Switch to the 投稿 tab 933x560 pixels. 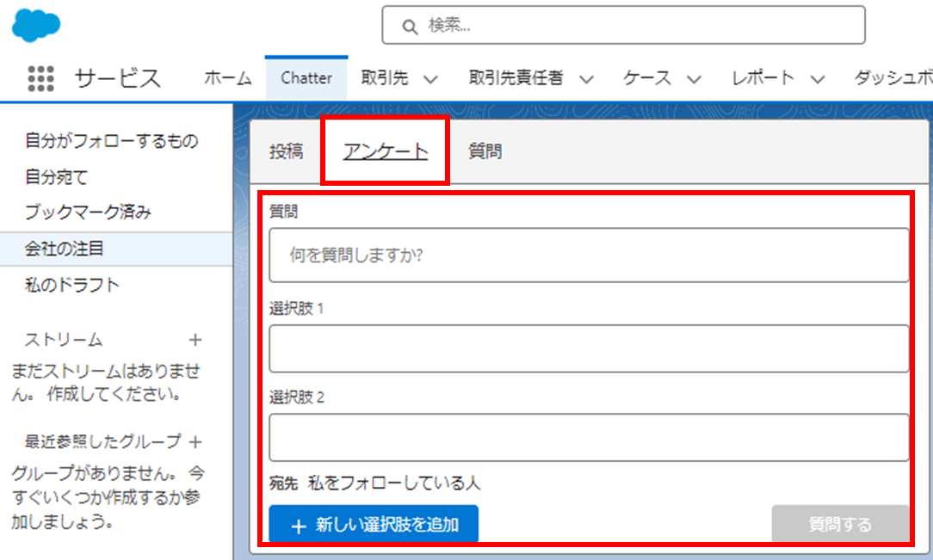tap(287, 149)
